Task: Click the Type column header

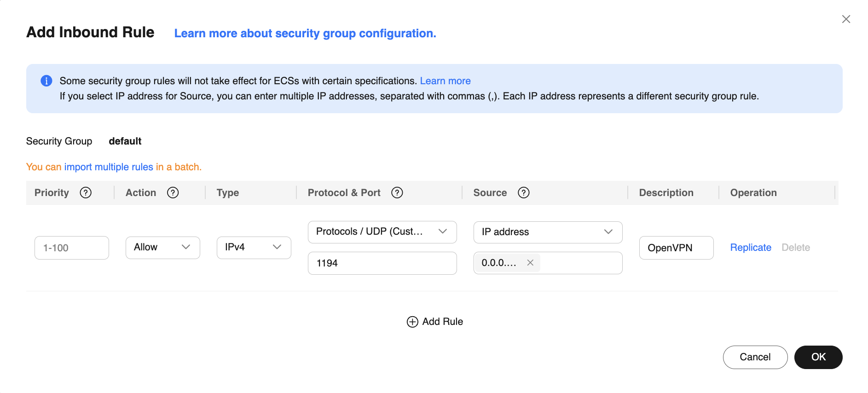Action: coord(228,193)
